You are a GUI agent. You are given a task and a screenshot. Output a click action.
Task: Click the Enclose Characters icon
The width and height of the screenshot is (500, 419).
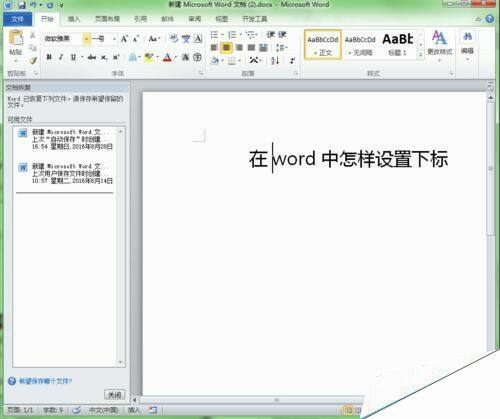[197, 57]
